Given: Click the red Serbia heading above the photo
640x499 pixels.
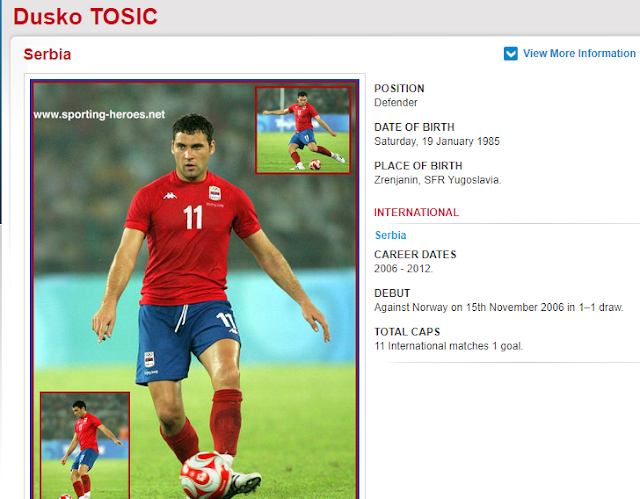Looking at the screenshot, I should (x=47, y=54).
